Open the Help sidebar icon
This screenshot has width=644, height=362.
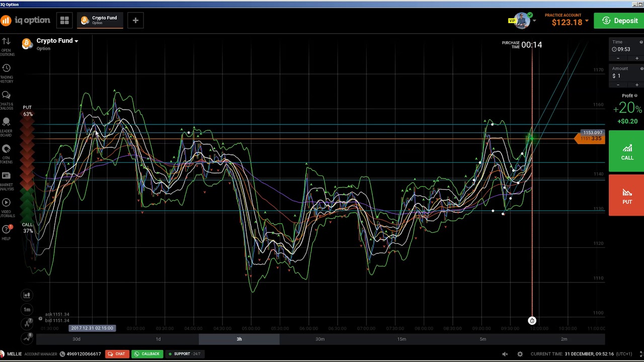[x=6, y=232]
